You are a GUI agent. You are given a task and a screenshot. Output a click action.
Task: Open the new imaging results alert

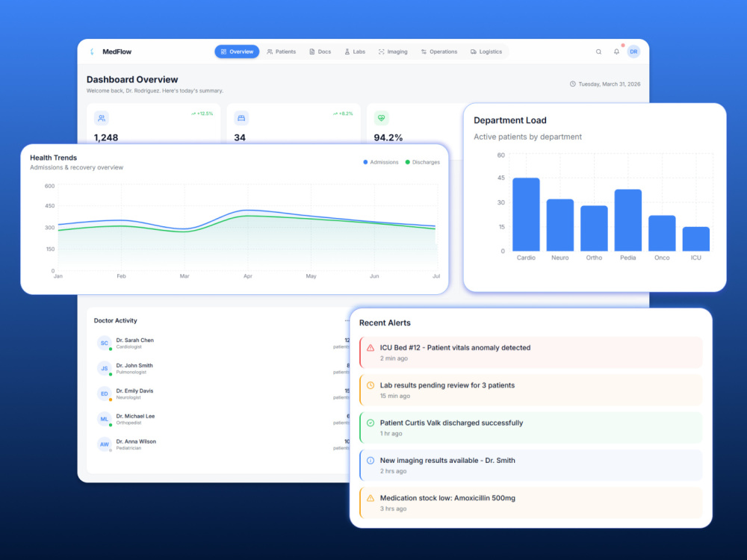(x=530, y=465)
